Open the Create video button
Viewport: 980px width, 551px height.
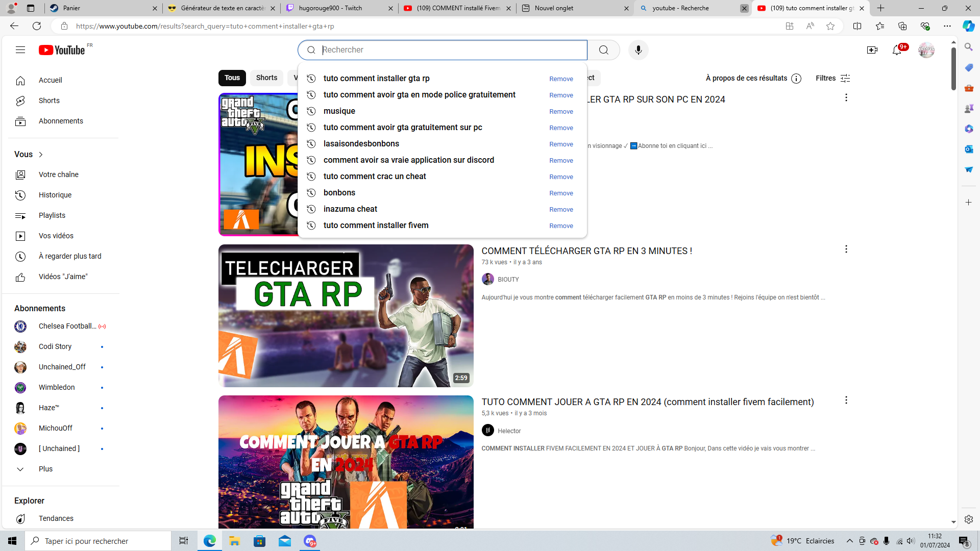pyautogui.click(x=872, y=50)
